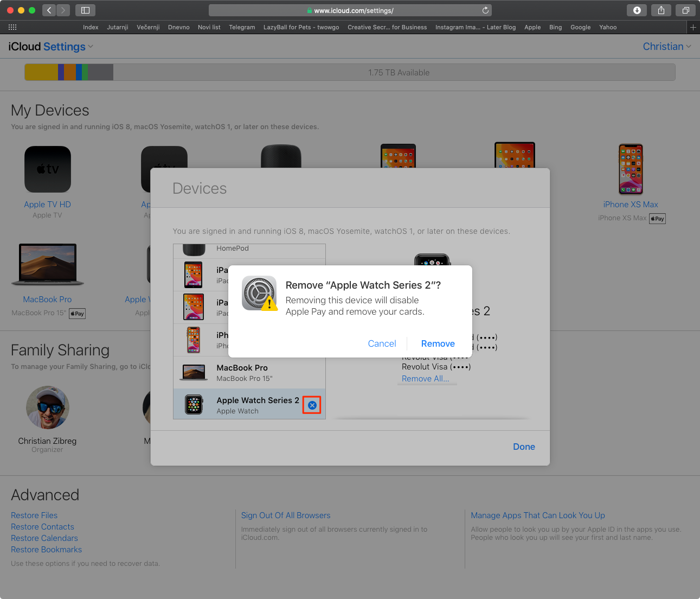Click the yellow segment of storage bar
The image size is (700, 599).
tap(41, 72)
